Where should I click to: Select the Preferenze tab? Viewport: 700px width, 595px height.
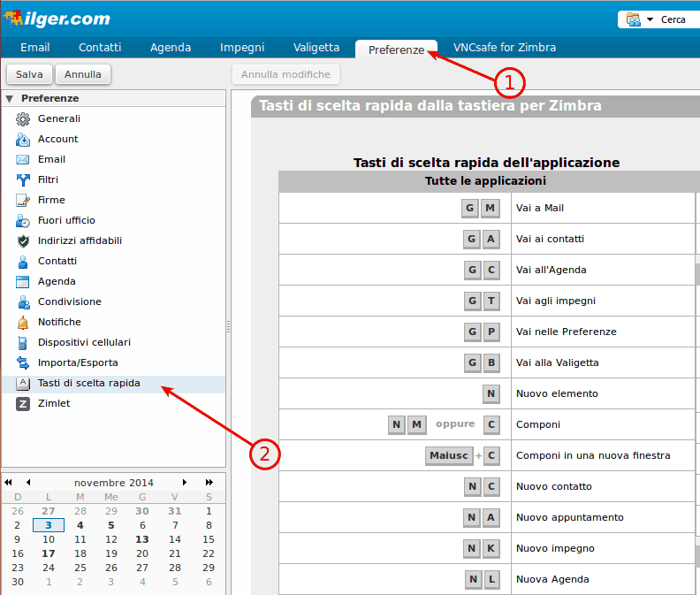coord(396,50)
